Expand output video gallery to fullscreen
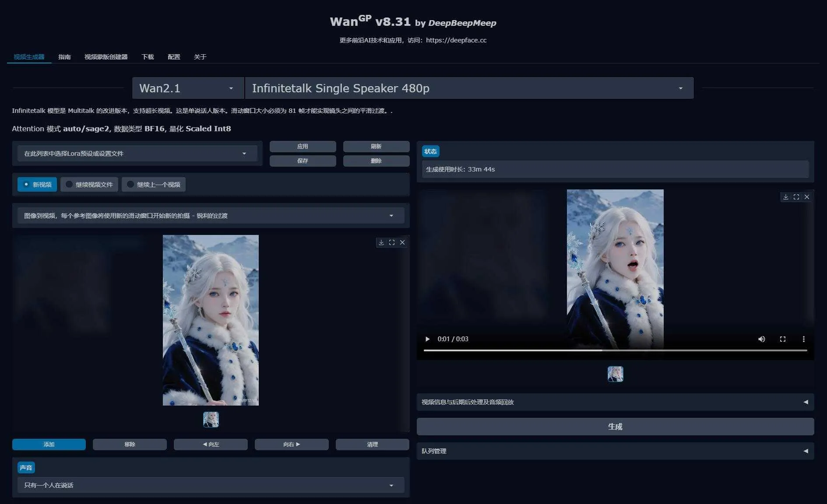 796,197
